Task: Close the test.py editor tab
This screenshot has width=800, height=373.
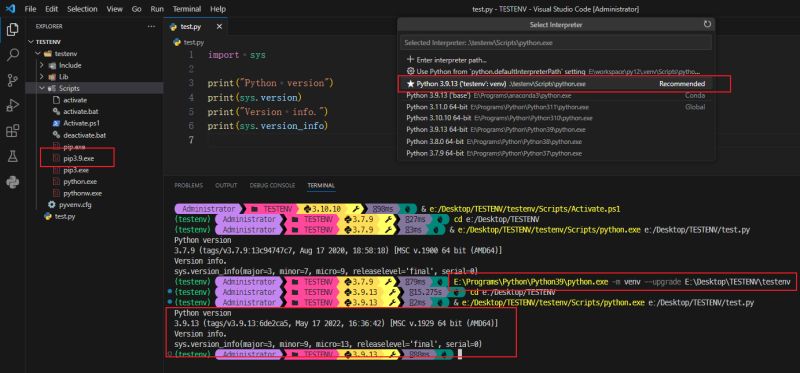Action: [219, 27]
